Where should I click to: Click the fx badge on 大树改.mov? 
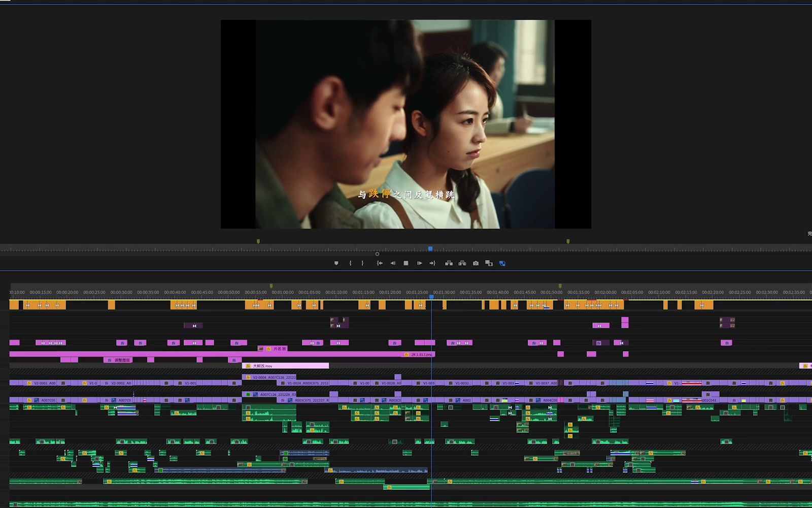click(x=248, y=366)
